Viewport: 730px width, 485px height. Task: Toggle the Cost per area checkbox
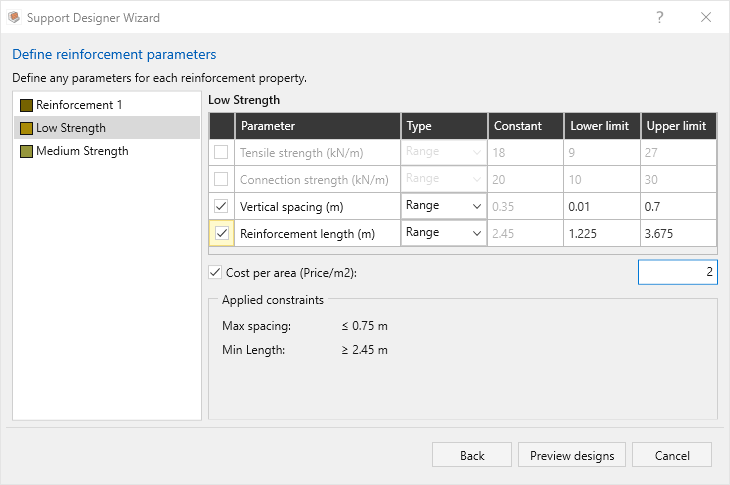pos(215,272)
